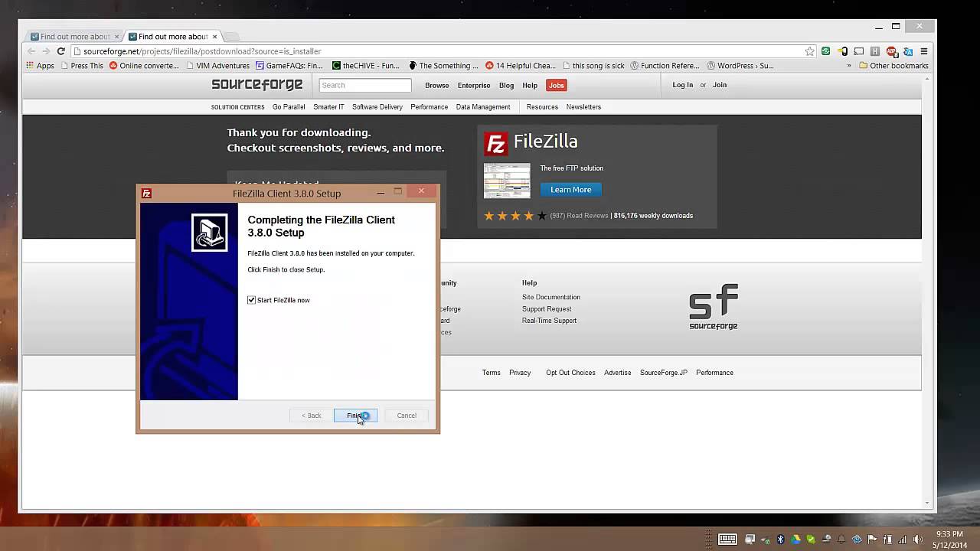This screenshot has height=551, width=980.
Task: Click the gray H extension icon
Action: [875, 51]
